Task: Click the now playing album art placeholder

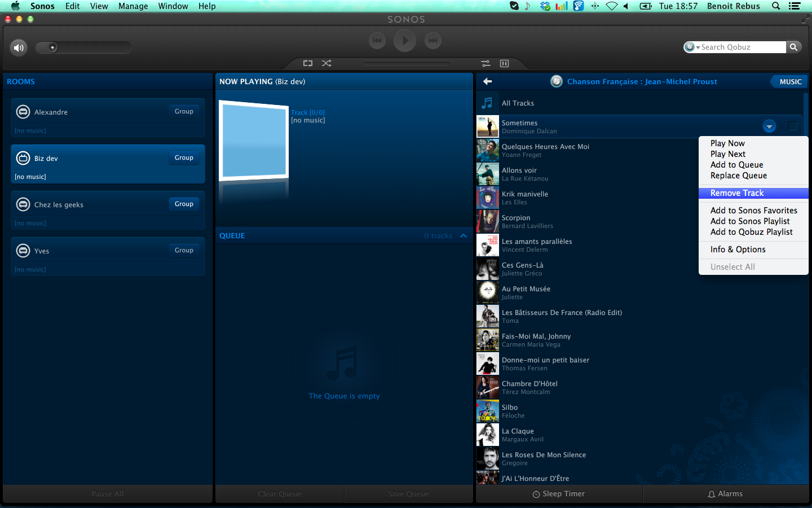Action: 254,141
